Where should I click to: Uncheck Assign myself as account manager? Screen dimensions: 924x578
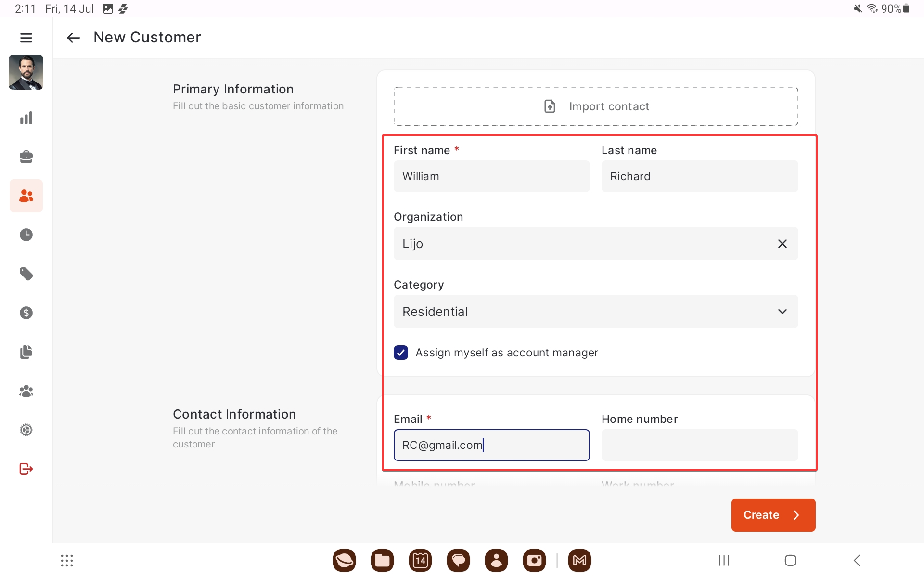401,353
